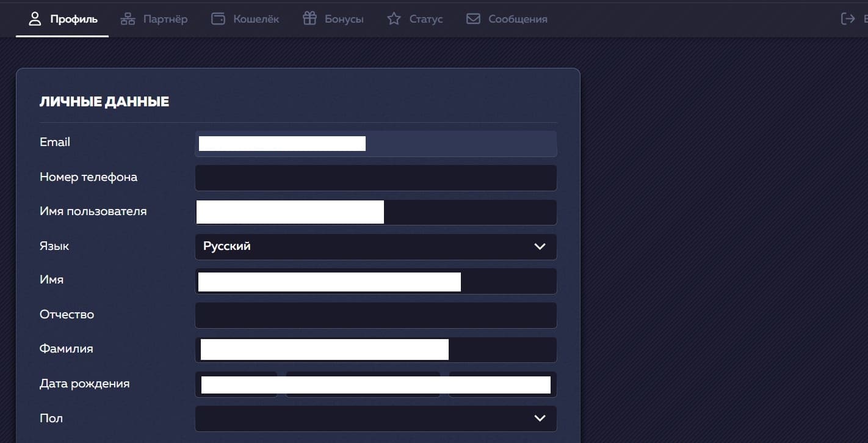
Task: Open the Сообщения tab label
Action: (518, 19)
